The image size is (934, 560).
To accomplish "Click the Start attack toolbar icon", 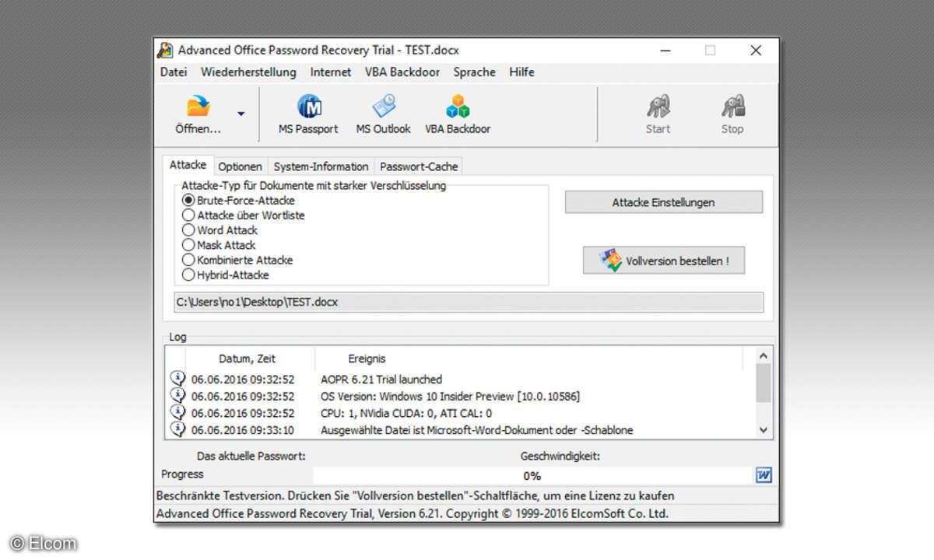I will point(658,106).
